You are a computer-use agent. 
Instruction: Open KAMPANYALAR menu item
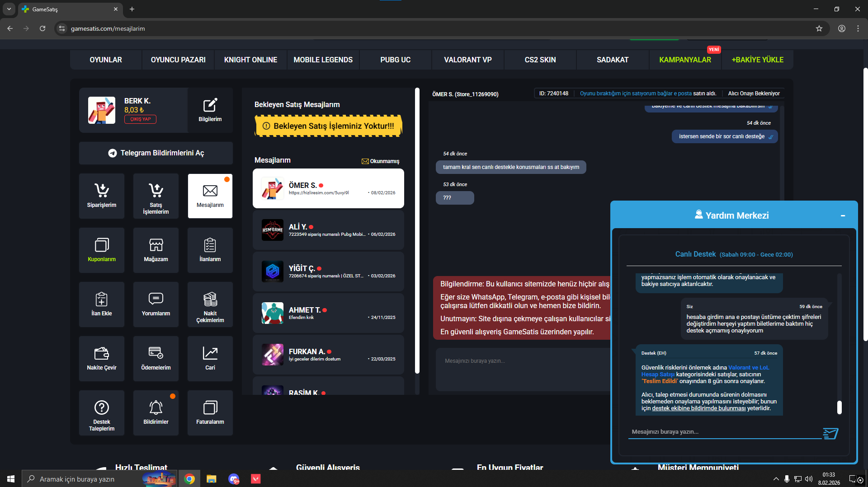coord(685,60)
